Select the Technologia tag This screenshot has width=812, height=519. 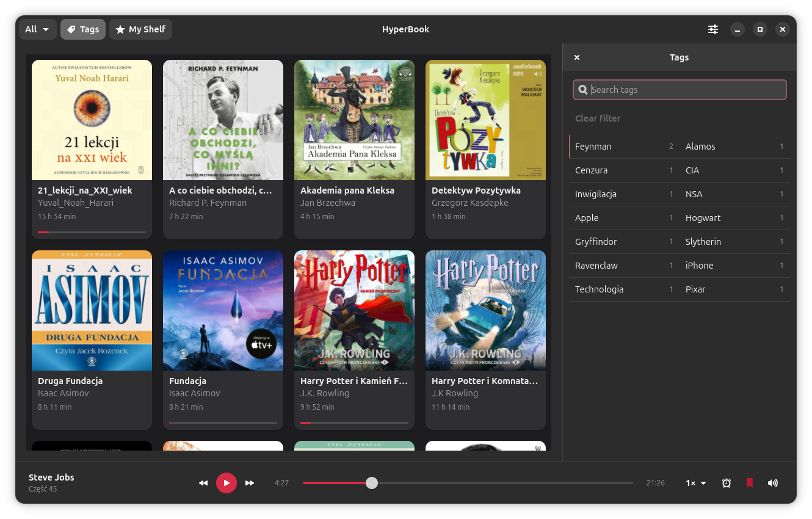pyautogui.click(x=624, y=289)
